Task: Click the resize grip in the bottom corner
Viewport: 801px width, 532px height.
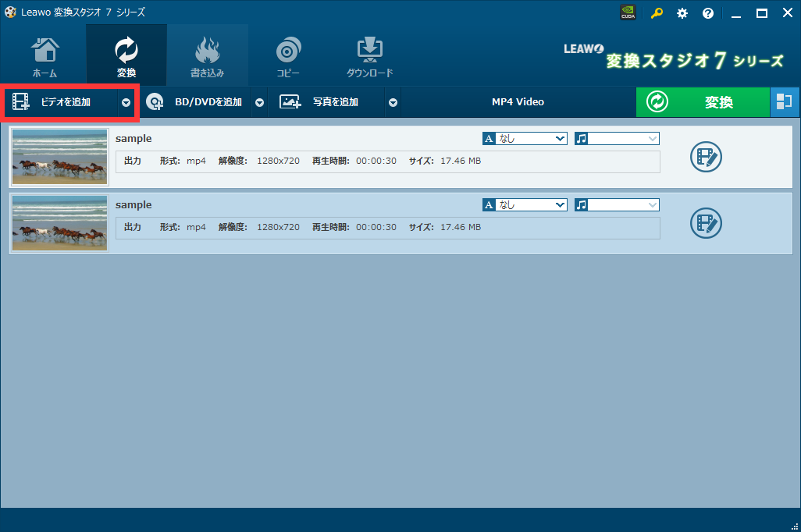Action: [x=794, y=525]
